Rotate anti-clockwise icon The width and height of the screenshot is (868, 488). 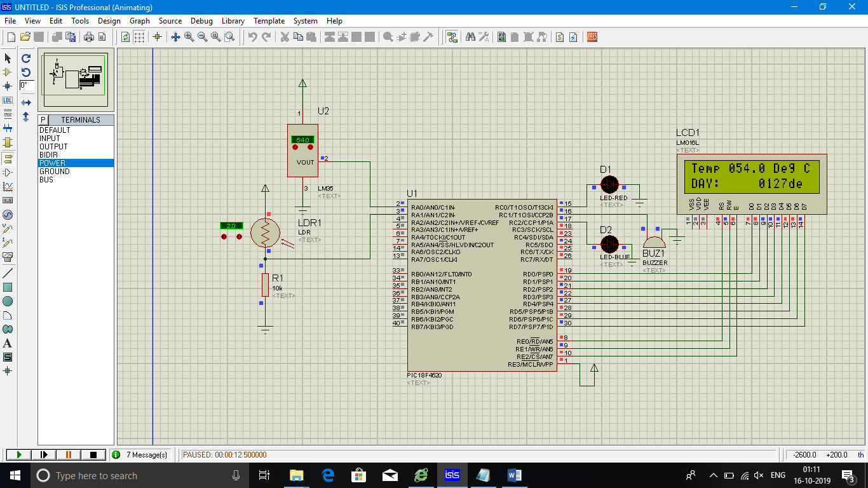(26, 72)
